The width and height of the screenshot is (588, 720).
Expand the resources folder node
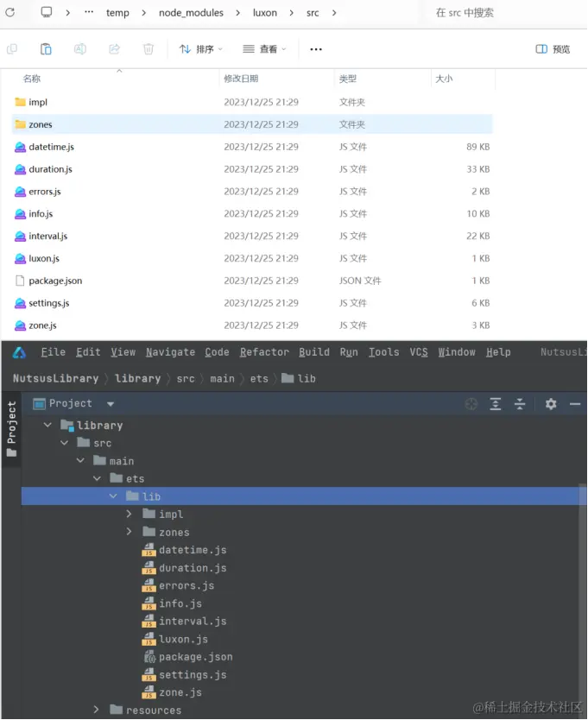[96, 710]
